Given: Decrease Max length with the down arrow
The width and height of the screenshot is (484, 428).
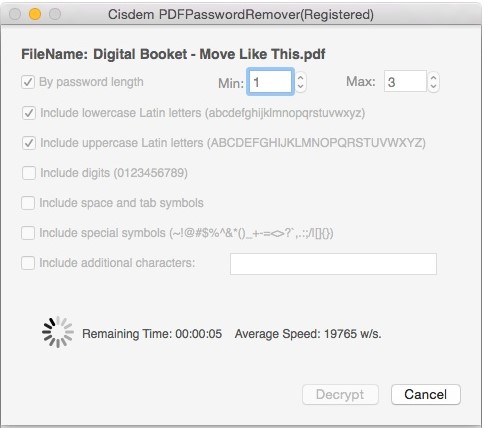Looking at the screenshot, I should click(x=433, y=87).
